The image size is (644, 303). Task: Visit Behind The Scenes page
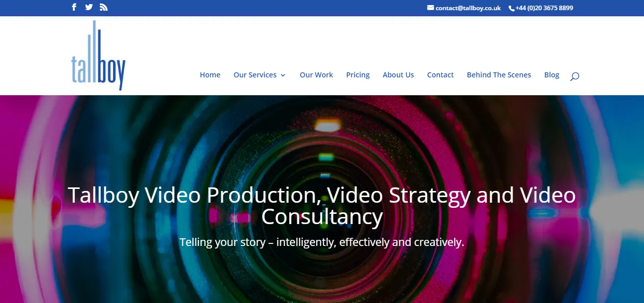coord(499,75)
